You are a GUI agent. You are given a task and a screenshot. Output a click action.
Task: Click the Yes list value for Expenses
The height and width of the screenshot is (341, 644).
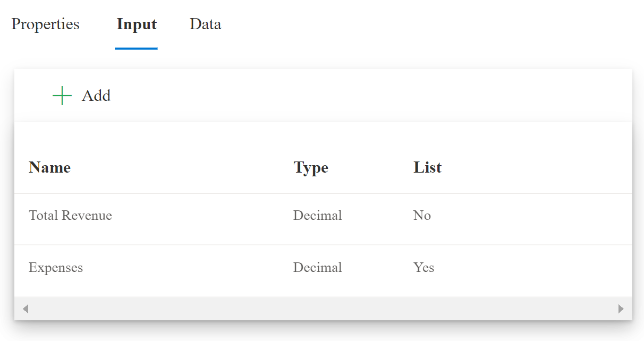[x=423, y=268]
